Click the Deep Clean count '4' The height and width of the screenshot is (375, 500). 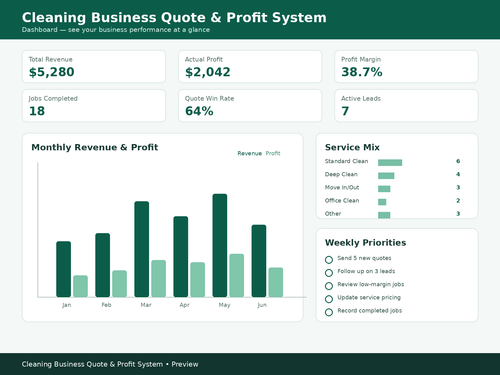pyautogui.click(x=458, y=174)
